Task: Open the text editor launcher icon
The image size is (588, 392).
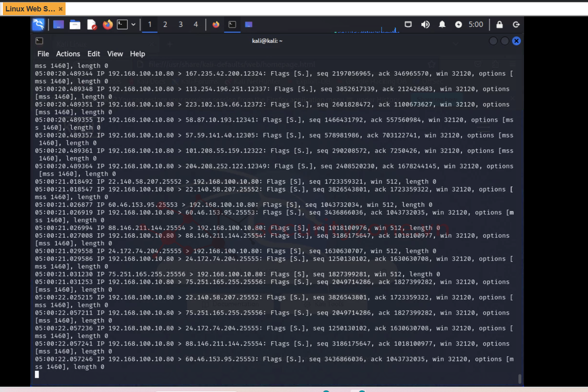Action: (x=92, y=25)
